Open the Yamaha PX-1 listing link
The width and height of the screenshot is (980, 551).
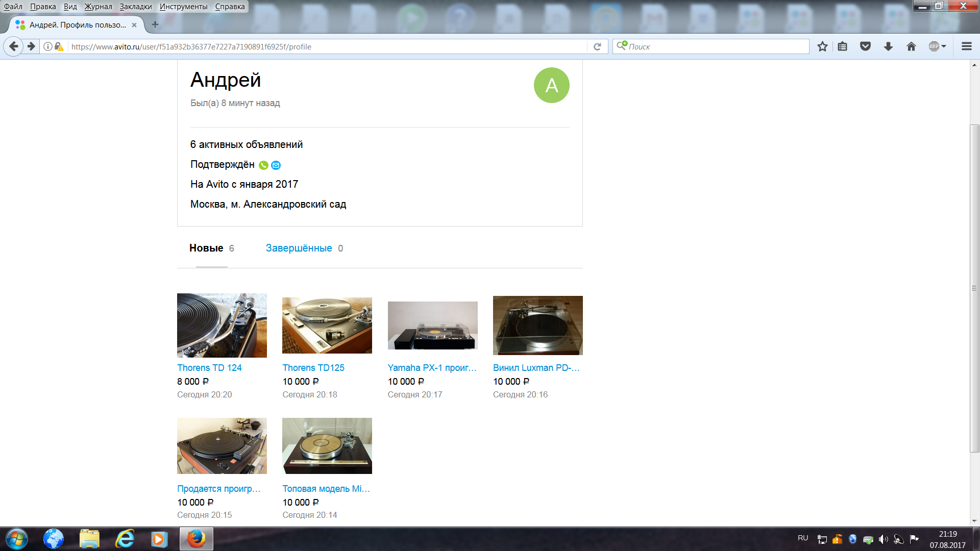pos(432,368)
